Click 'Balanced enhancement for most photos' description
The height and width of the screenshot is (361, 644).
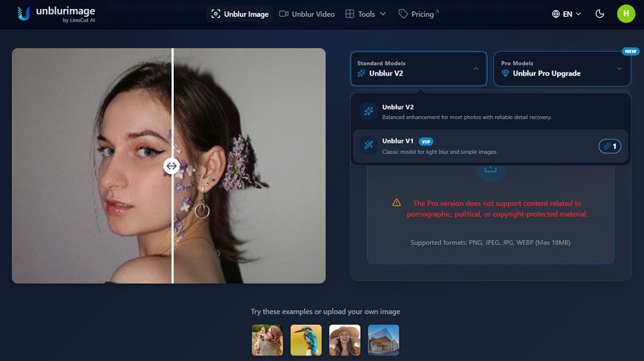[x=467, y=117]
